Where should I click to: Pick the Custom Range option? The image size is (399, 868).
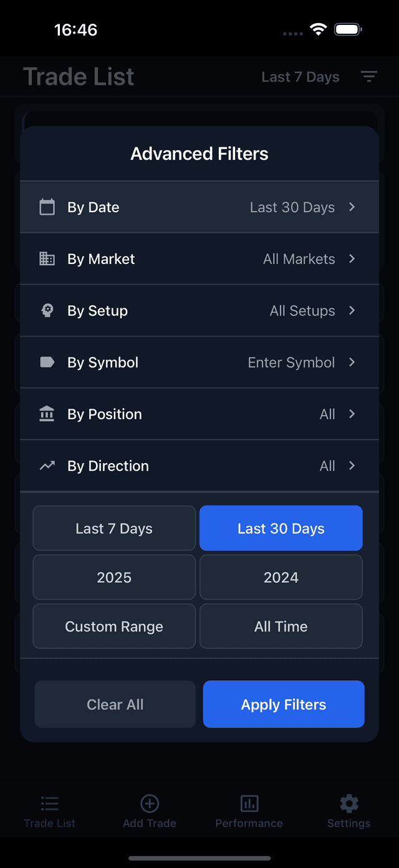(114, 627)
